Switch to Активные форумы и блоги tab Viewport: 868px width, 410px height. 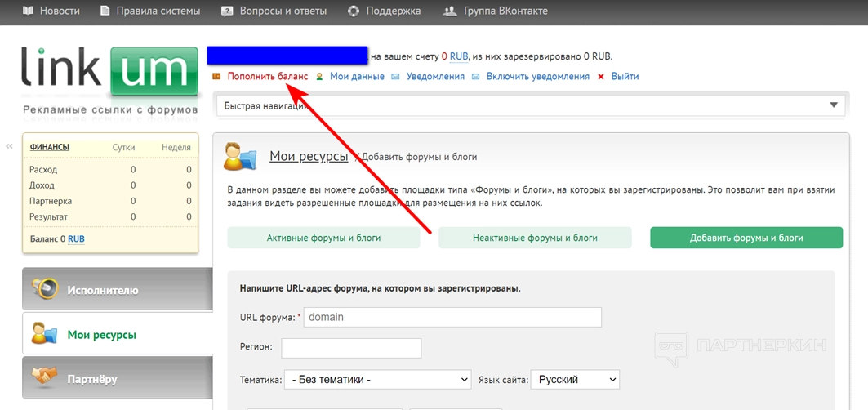point(324,238)
